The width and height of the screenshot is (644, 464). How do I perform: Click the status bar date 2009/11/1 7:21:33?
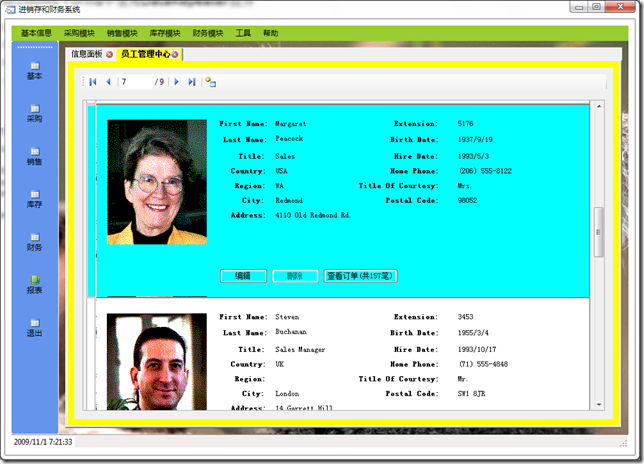43,442
